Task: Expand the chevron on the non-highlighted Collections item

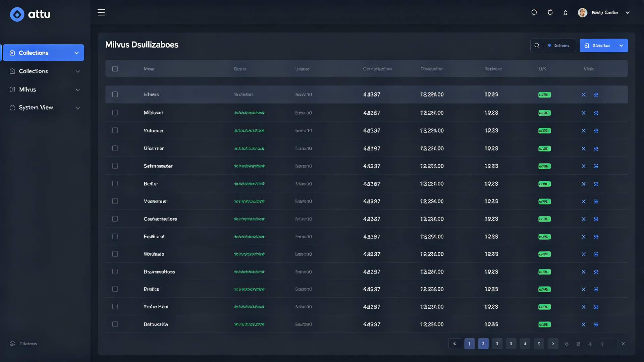Action: click(78, 71)
